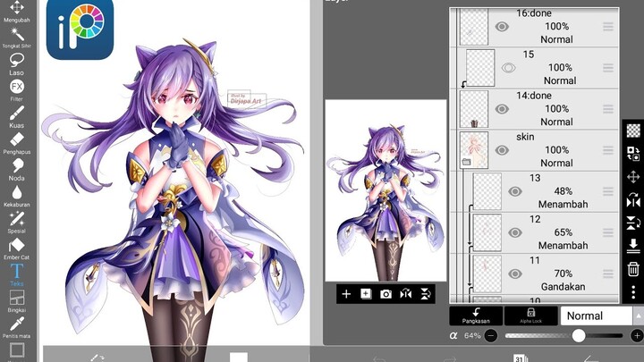Toggle Alpha Lock

(530, 316)
